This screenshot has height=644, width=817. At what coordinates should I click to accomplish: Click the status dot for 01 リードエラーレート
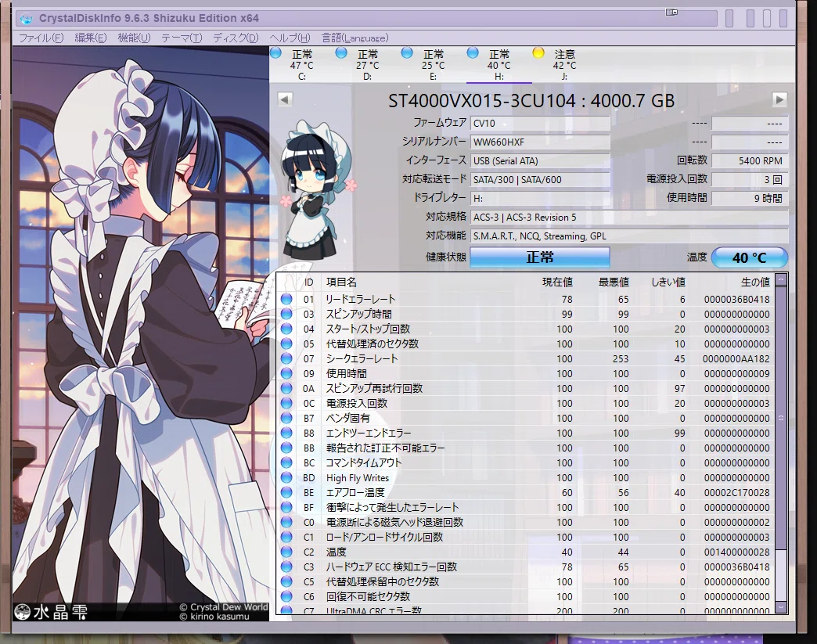[286, 299]
